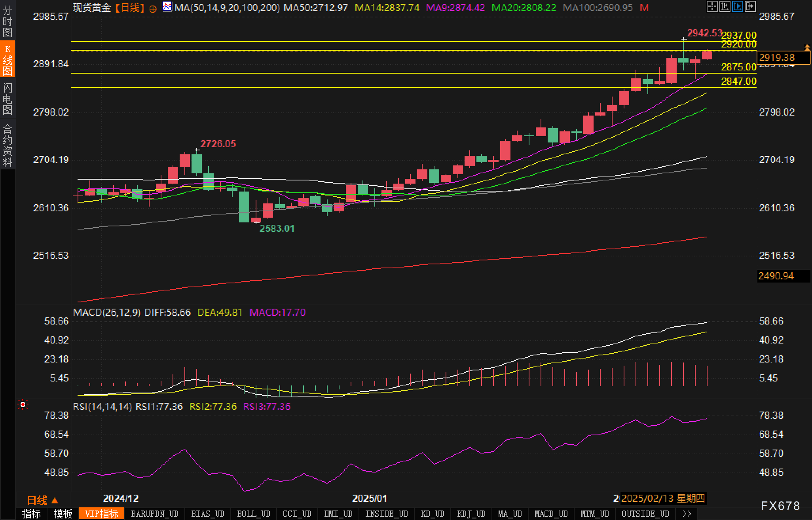This screenshot has height=520, width=812.
Task: Select the VIP指标 tab
Action: (x=102, y=514)
